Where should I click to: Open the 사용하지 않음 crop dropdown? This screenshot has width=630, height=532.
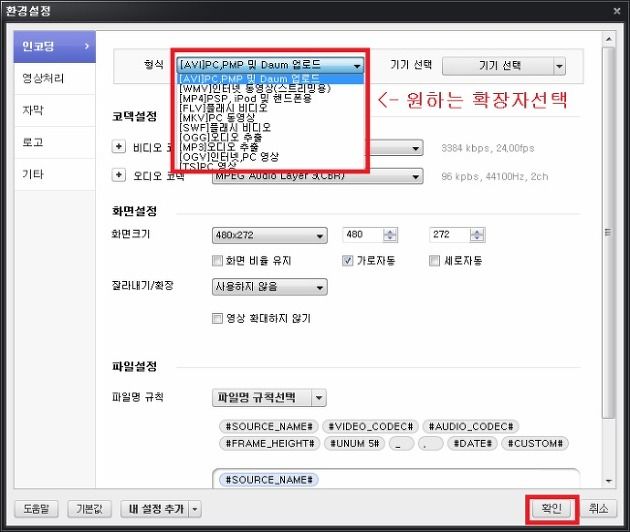click(x=270, y=287)
